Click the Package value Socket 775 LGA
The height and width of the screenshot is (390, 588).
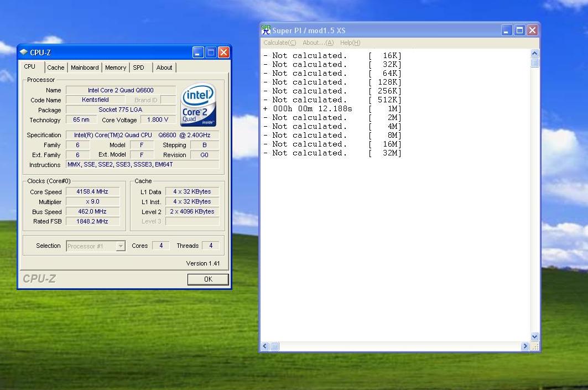point(121,110)
